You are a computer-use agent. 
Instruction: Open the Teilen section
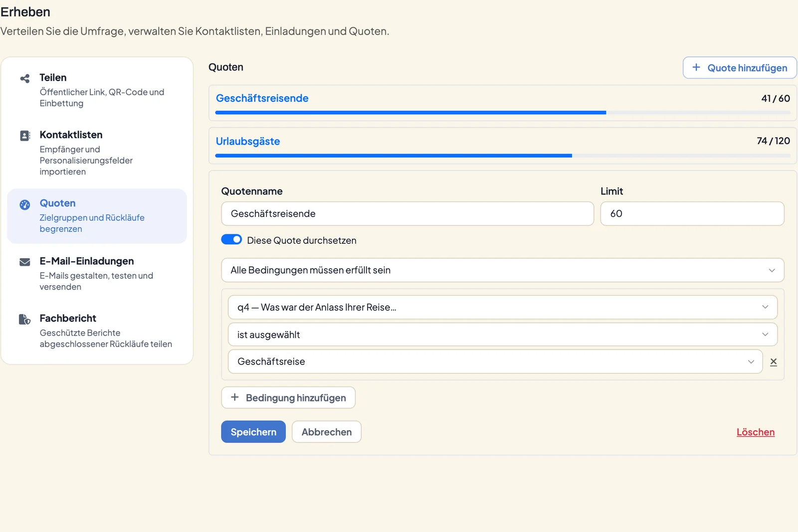pyautogui.click(x=97, y=90)
